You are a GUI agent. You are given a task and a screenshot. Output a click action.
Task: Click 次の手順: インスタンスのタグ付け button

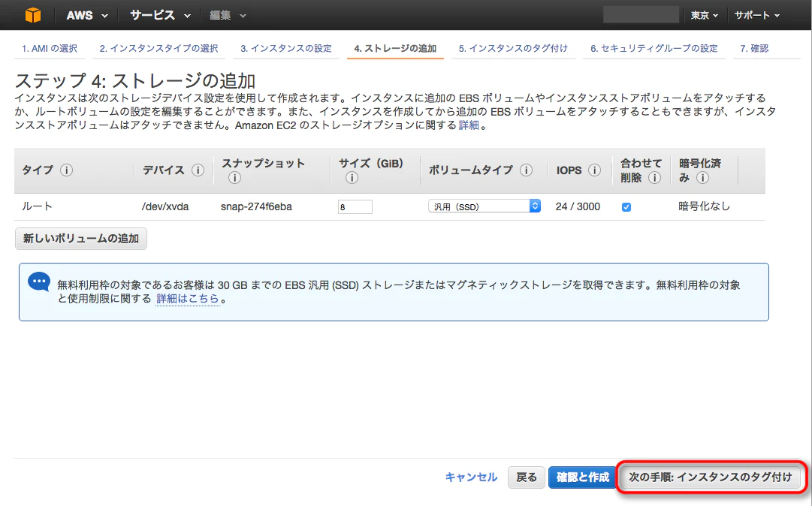tap(711, 477)
